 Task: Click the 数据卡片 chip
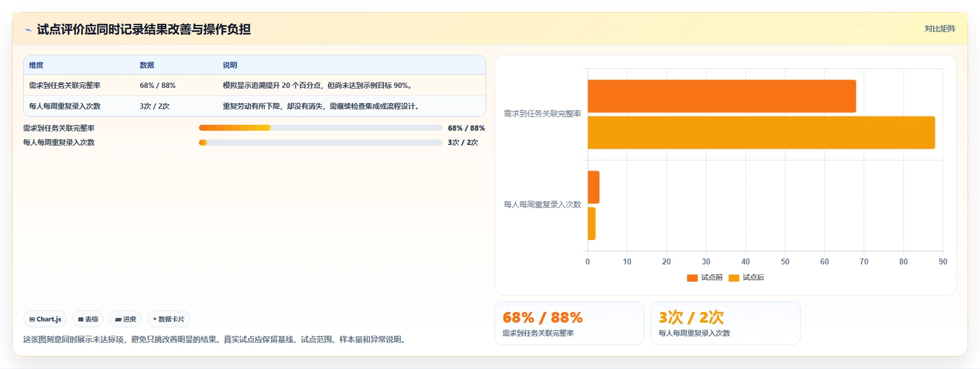pyautogui.click(x=169, y=319)
